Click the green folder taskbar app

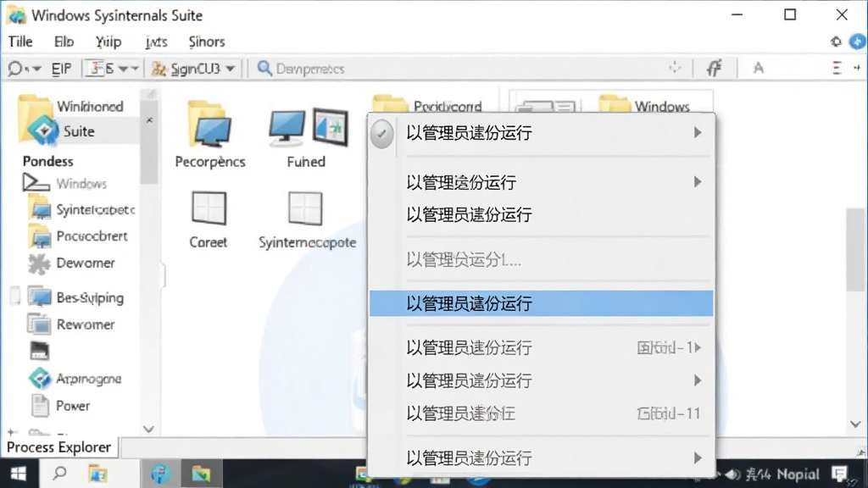coord(201,474)
